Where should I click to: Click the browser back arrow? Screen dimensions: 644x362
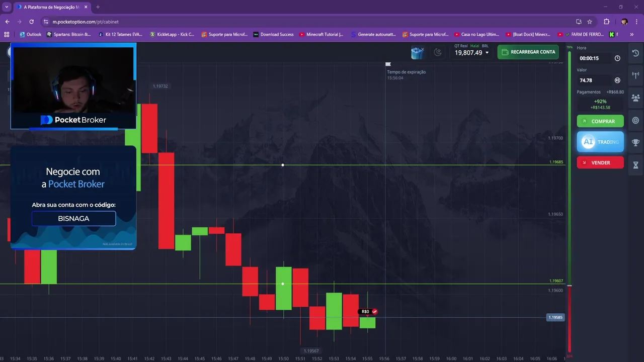[x=7, y=22]
